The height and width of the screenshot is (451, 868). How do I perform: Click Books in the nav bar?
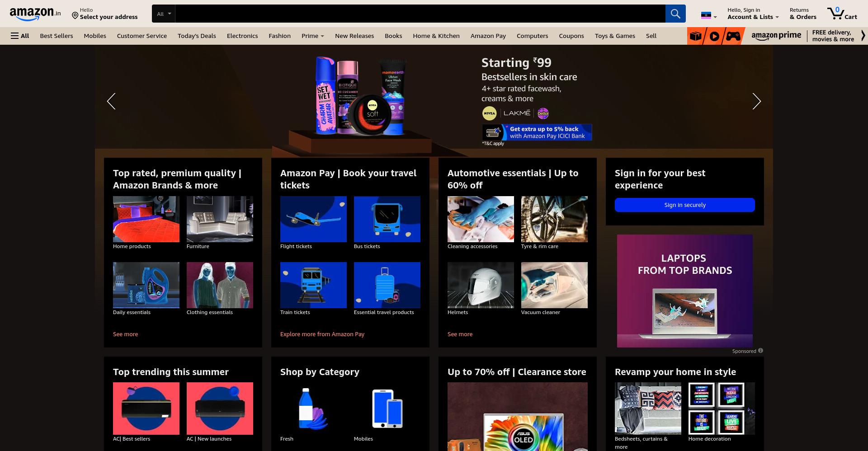point(393,36)
